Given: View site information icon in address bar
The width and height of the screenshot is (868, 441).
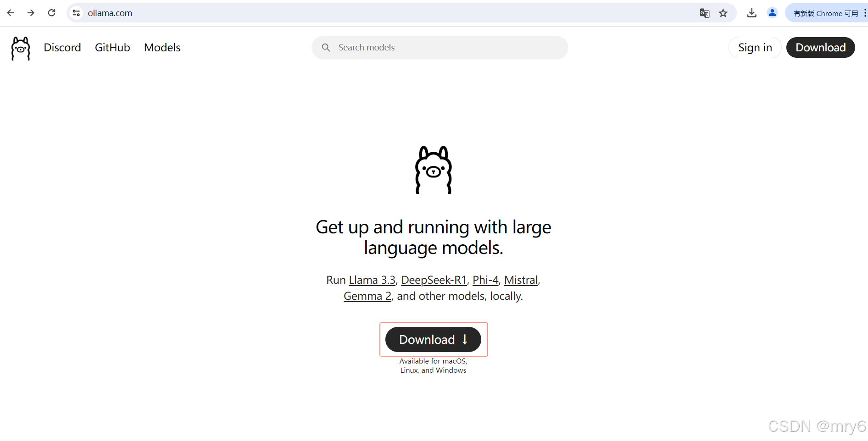Looking at the screenshot, I should pos(77,13).
